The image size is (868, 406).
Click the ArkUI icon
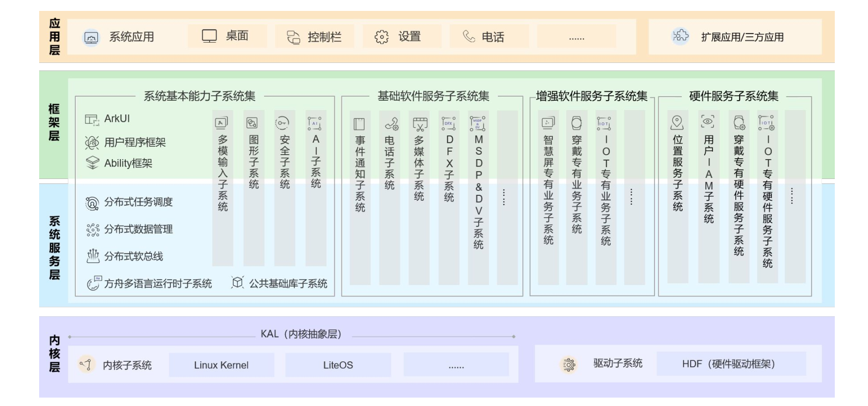point(92,119)
